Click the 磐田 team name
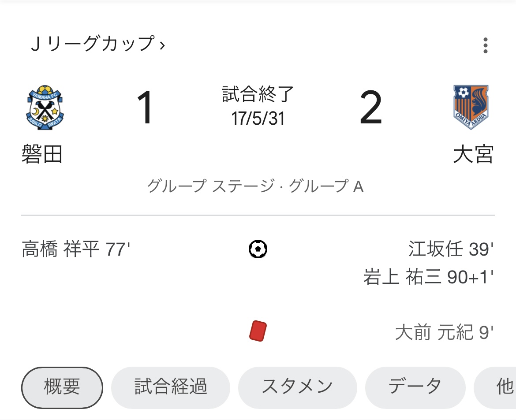 tap(42, 154)
